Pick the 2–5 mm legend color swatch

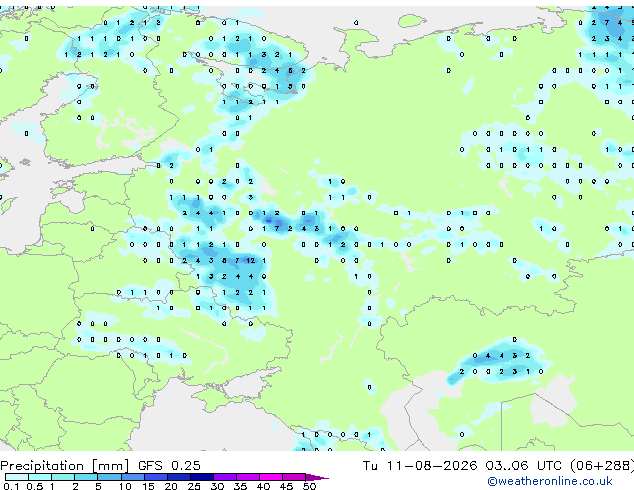pos(86,477)
